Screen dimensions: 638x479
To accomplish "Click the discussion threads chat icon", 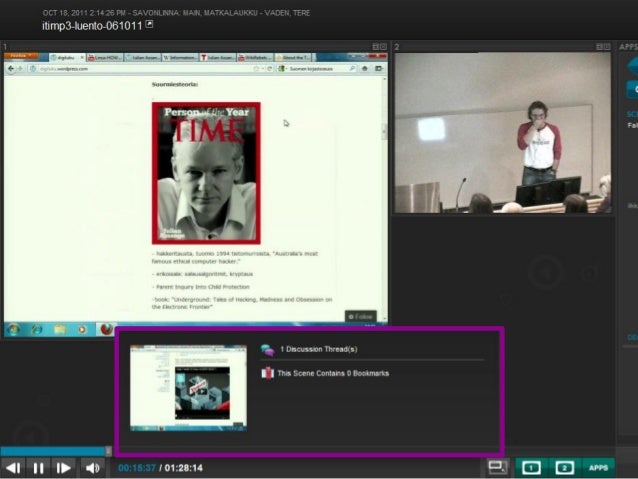I will pyautogui.click(x=268, y=350).
